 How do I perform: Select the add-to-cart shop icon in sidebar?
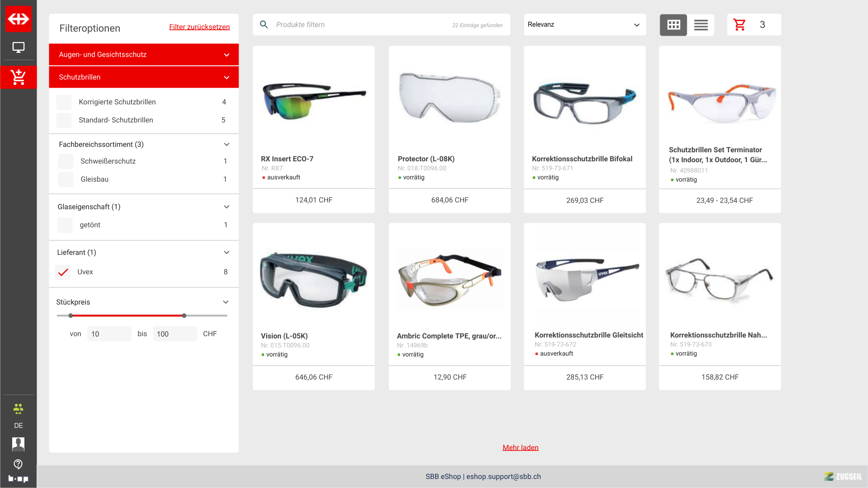coord(18,77)
